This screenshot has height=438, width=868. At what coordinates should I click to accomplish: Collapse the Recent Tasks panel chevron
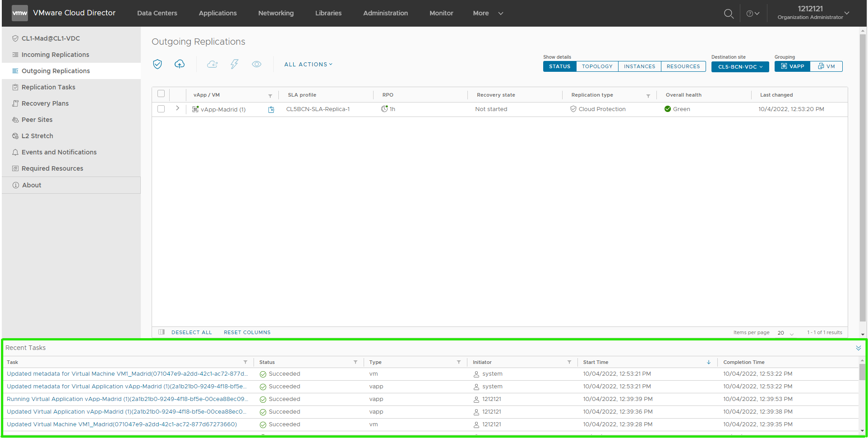pyautogui.click(x=859, y=348)
